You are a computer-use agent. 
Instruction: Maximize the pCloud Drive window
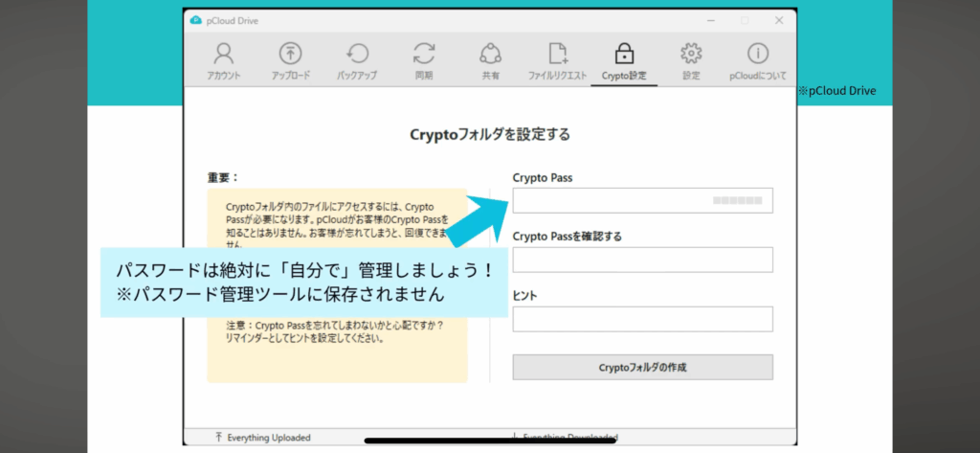[x=745, y=21]
